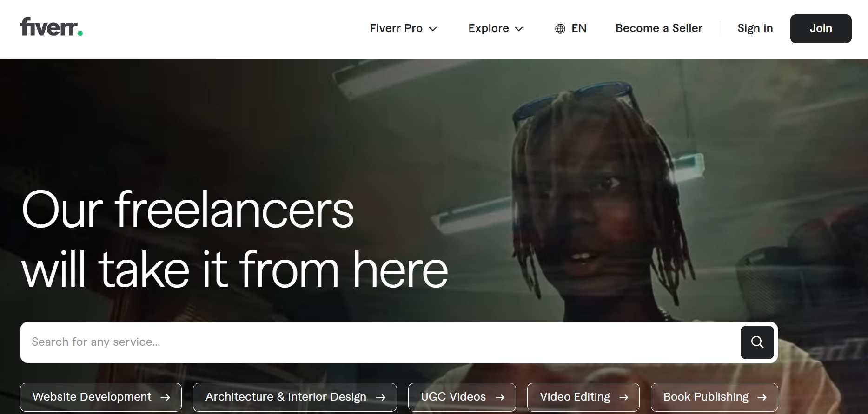Select Architecture & Interior Design category
The image size is (868, 414).
295,397
